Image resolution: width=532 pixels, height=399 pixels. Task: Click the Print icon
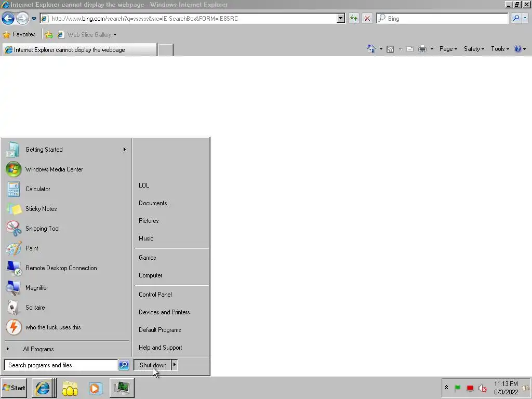point(422,49)
